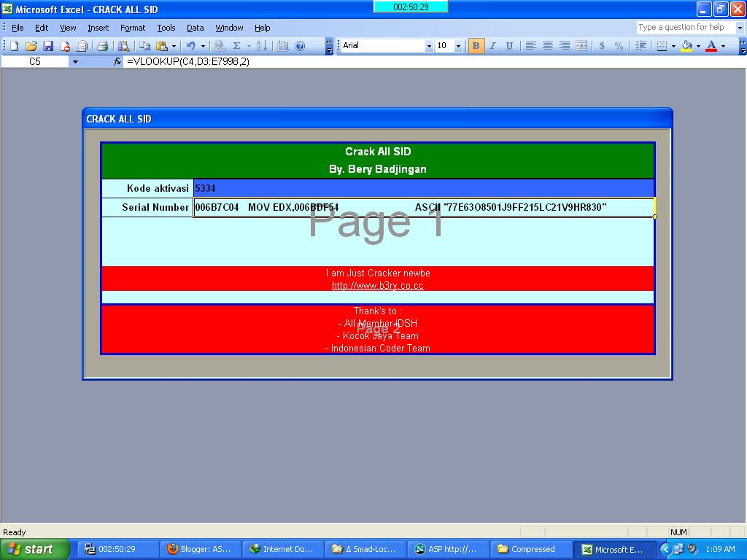
Task: Merge and center the cells
Action: [581, 46]
